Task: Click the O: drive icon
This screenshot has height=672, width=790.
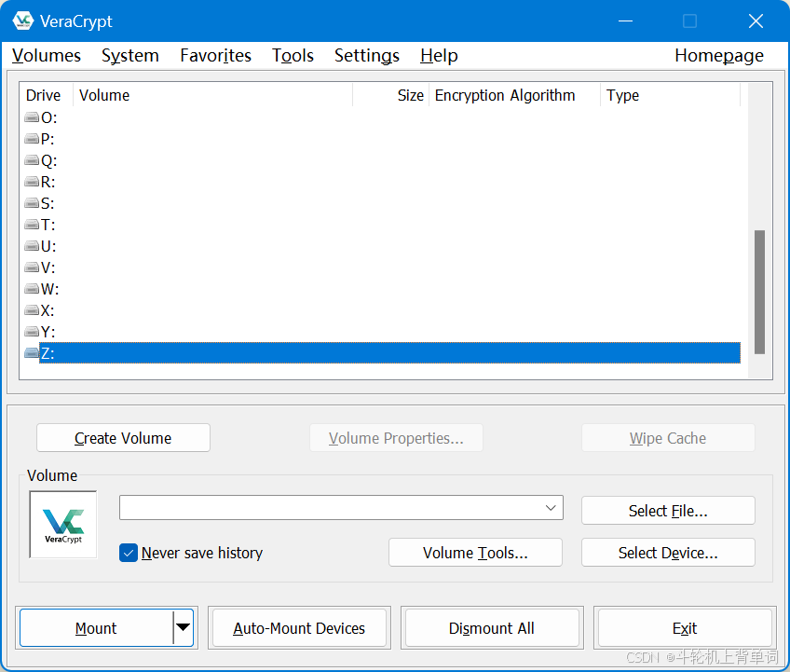Action: tap(32, 117)
